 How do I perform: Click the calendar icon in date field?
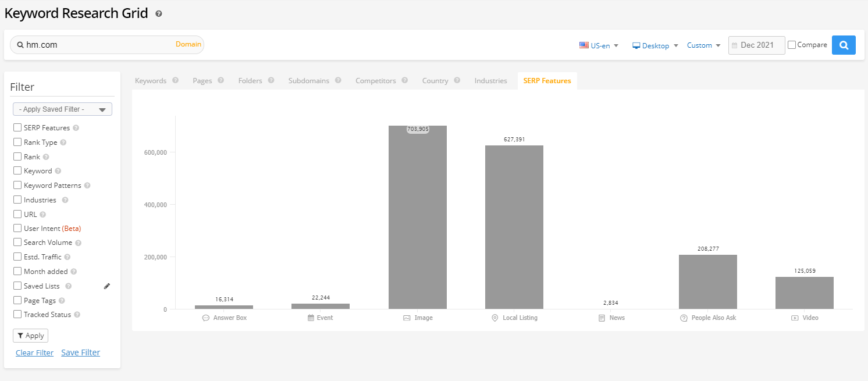point(735,45)
